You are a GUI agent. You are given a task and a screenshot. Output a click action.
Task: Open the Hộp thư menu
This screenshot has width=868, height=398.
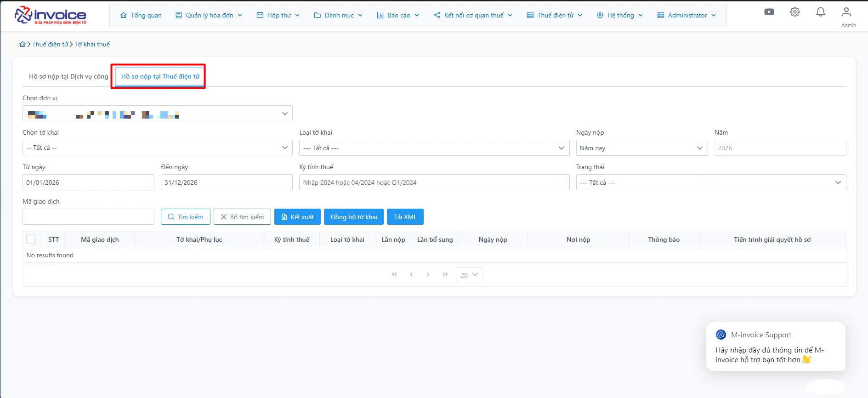[278, 15]
